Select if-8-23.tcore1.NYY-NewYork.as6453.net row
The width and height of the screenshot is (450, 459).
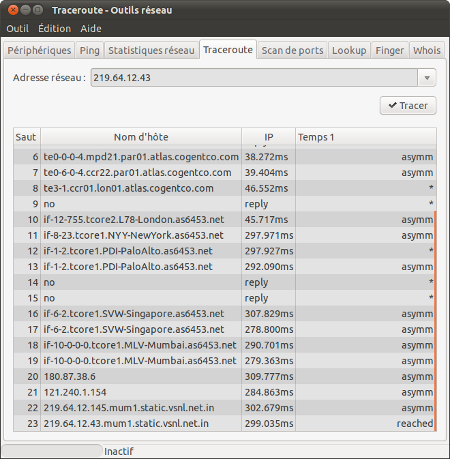coord(223,235)
